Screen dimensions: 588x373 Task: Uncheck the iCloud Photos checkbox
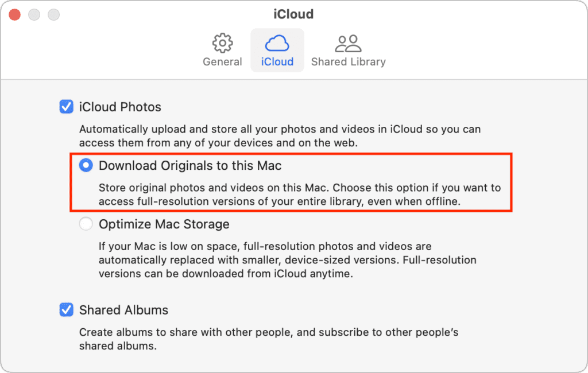pos(67,107)
